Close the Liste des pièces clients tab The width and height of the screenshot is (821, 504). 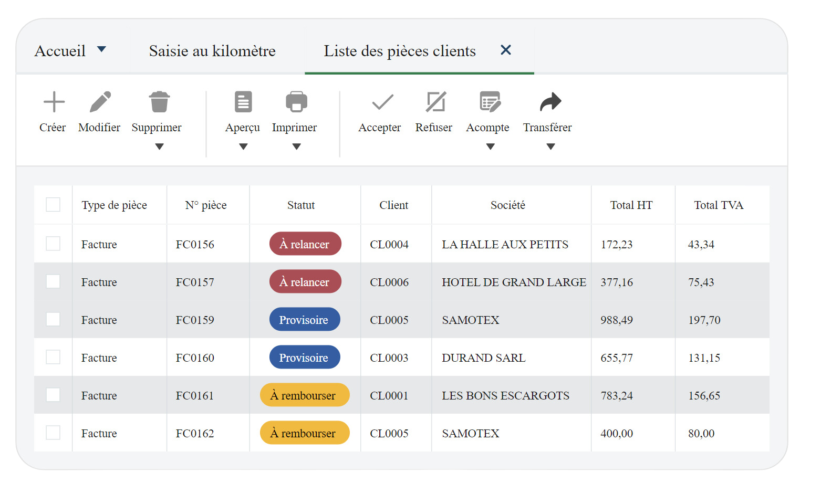pos(506,50)
